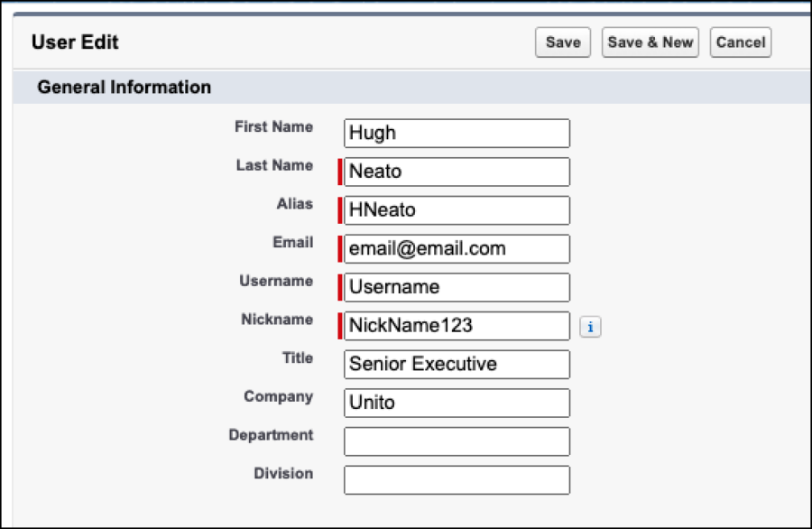
Task: Click the Company field containing Unito
Action: pyautogui.click(x=456, y=403)
